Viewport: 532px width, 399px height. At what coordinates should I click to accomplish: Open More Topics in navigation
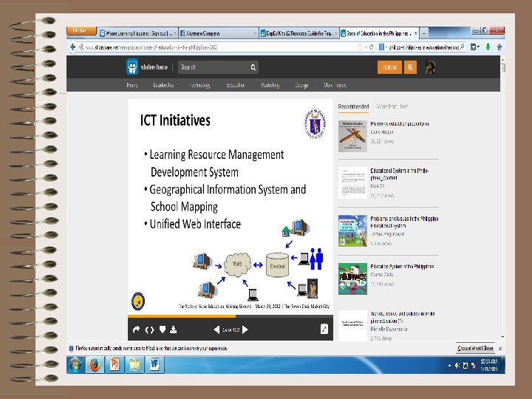pos(335,85)
